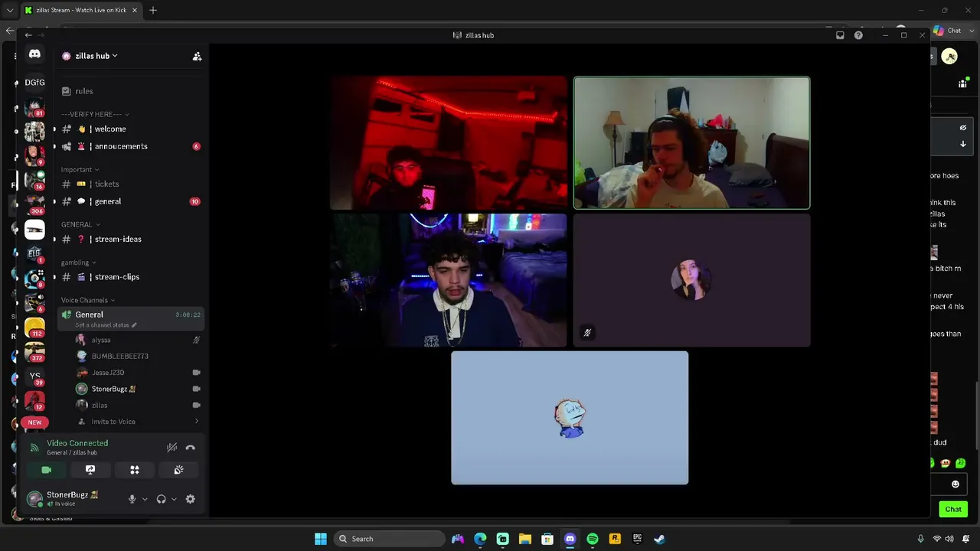
Task: Click the invite members icon beside zillas hub
Action: (197, 56)
